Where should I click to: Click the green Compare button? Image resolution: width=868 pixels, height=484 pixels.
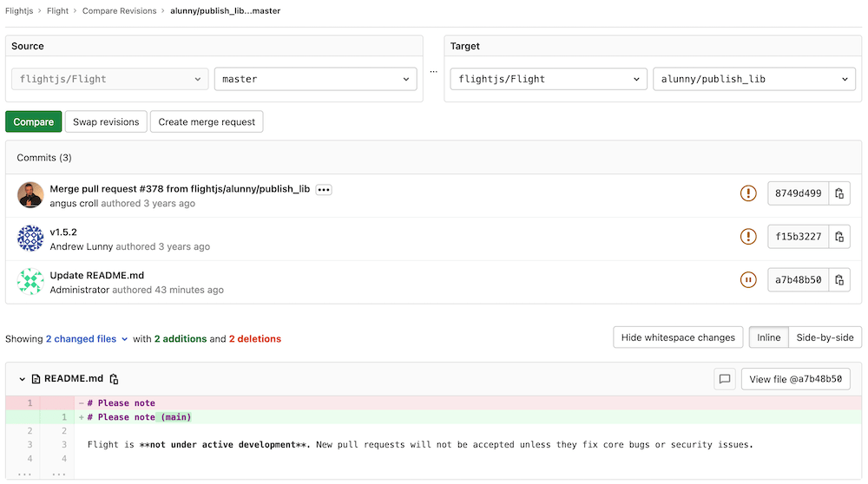click(x=34, y=122)
